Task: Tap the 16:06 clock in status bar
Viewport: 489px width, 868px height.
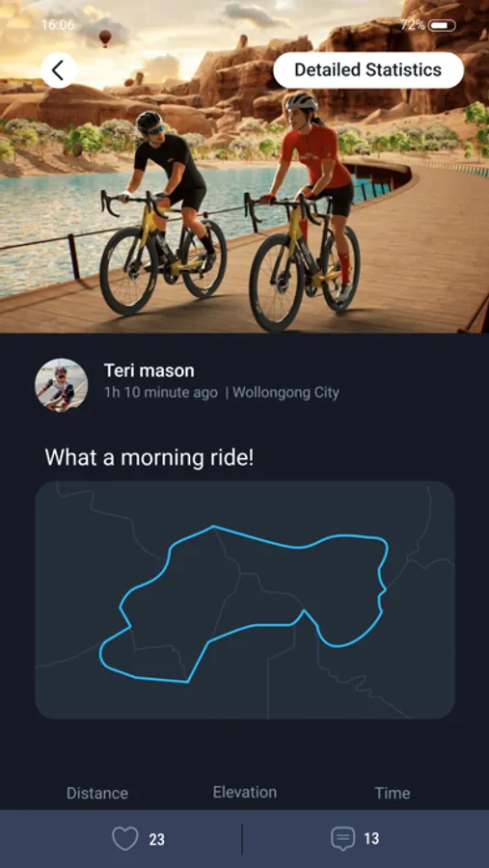Action: [58, 25]
